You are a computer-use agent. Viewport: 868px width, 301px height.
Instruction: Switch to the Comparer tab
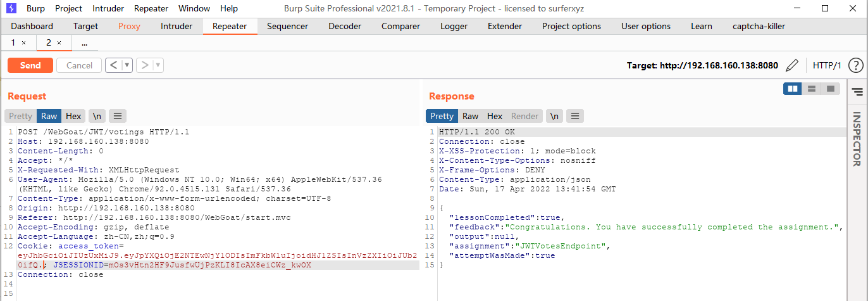(x=400, y=26)
